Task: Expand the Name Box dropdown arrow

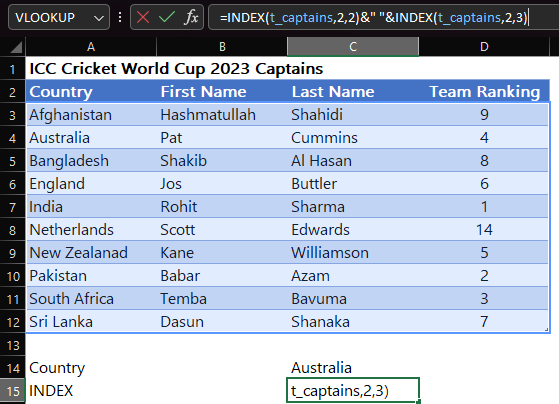Action: point(99,17)
